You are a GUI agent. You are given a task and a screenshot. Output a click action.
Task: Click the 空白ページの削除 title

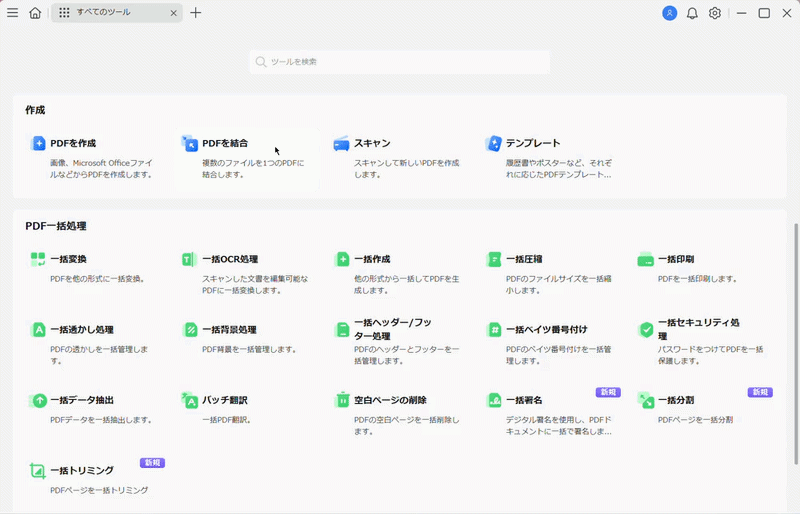(390, 400)
